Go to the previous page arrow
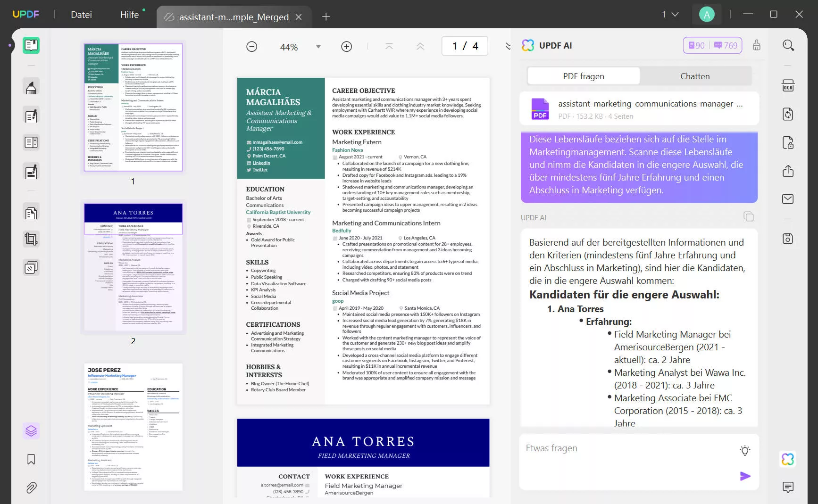Viewport: 818px width, 504px height. point(420,46)
